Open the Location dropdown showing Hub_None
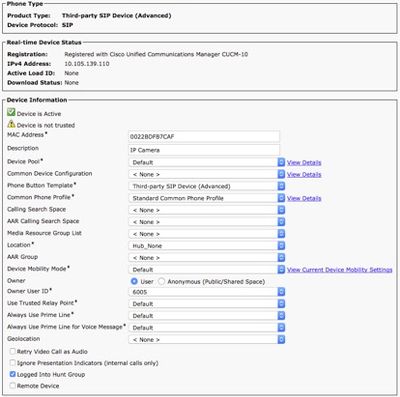This screenshot has height=397, width=400. click(207, 246)
